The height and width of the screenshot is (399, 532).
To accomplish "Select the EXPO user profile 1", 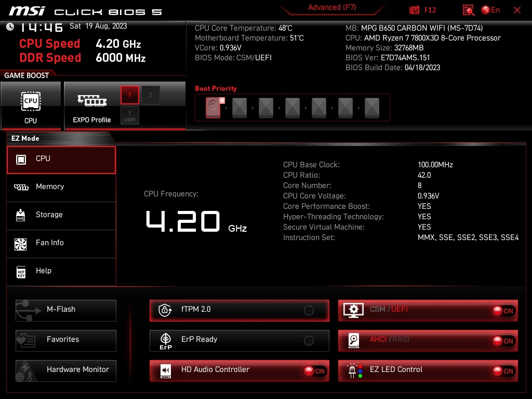I will click(129, 116).
